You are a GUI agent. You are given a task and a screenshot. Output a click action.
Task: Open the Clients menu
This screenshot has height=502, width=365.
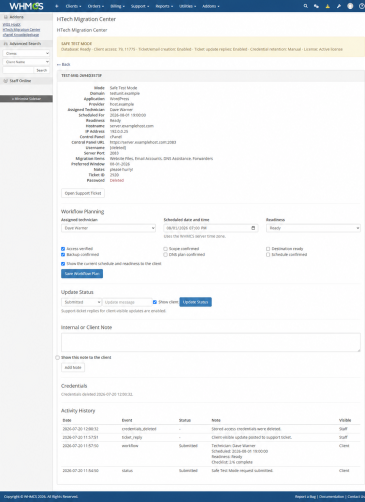(x=73, y=6)
